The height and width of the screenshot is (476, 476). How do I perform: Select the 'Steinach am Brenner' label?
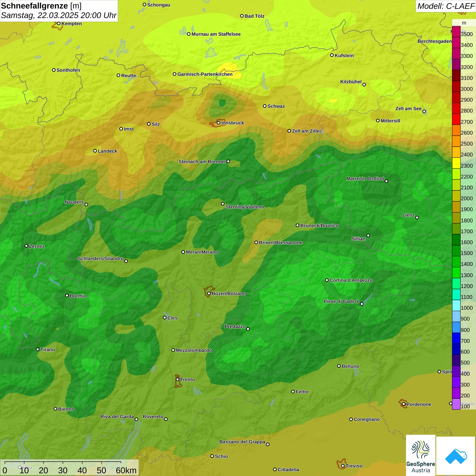pos(202,161)
